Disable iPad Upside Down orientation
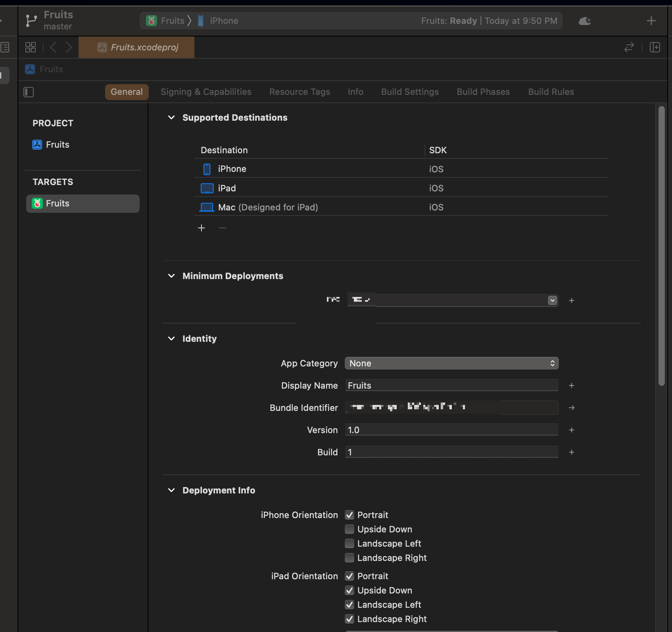Viewport: 672px width, 632px height. coord(349,590)
